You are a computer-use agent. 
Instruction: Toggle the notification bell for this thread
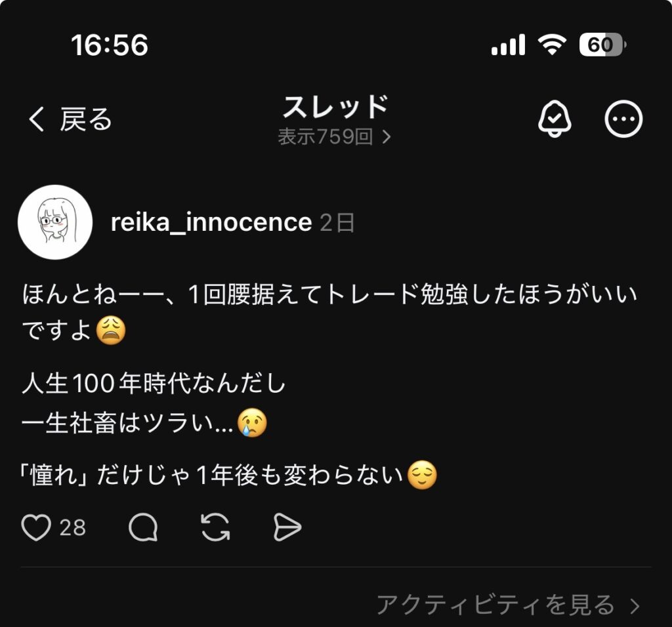[555, 119]
